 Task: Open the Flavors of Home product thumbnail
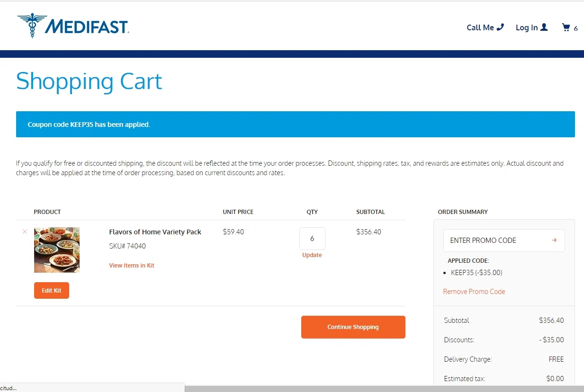[57, 250]
